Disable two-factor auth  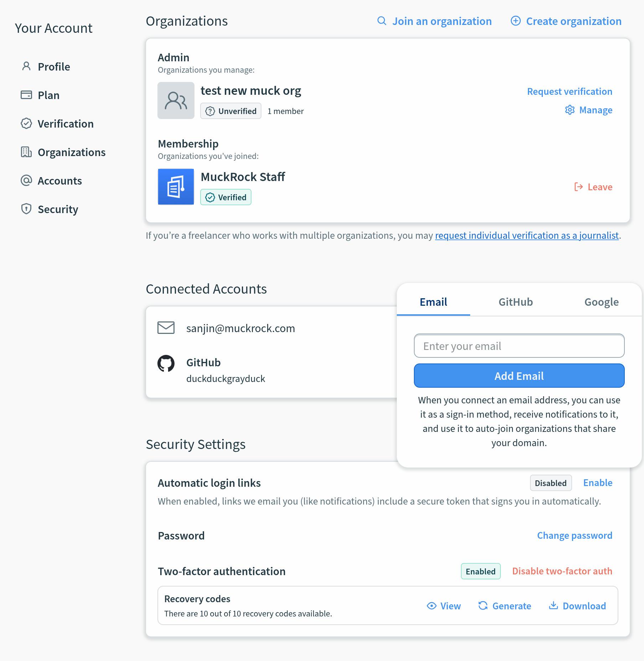[562, 571]
